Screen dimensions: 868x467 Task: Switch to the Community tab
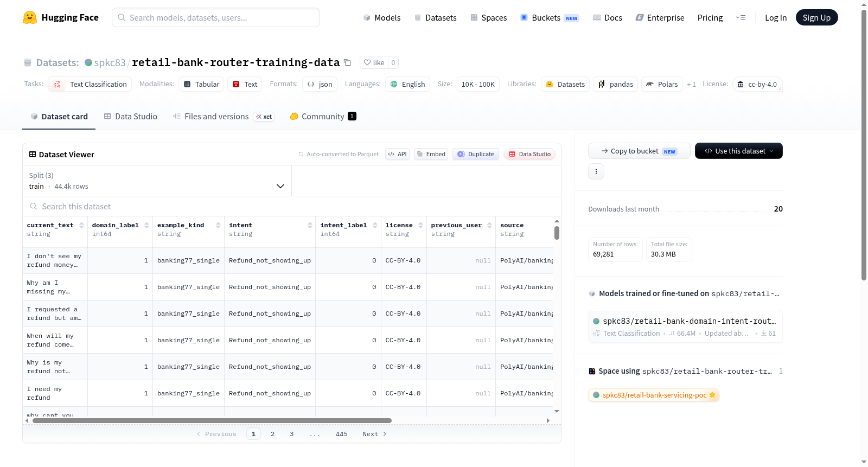pyautogui.click(x=323, y=116)
